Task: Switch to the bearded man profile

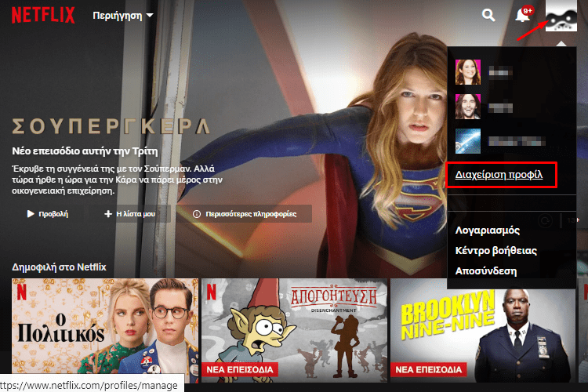Action: [x=467, y=107]
